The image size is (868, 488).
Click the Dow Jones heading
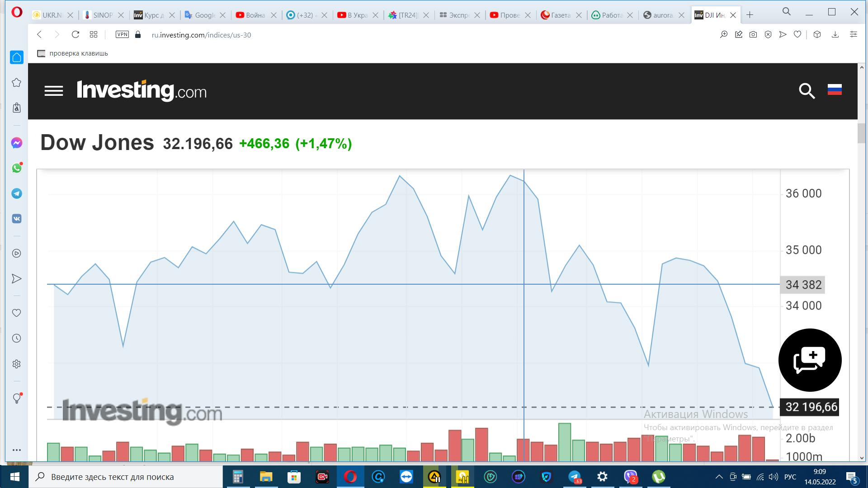click(x=97, y=143)
